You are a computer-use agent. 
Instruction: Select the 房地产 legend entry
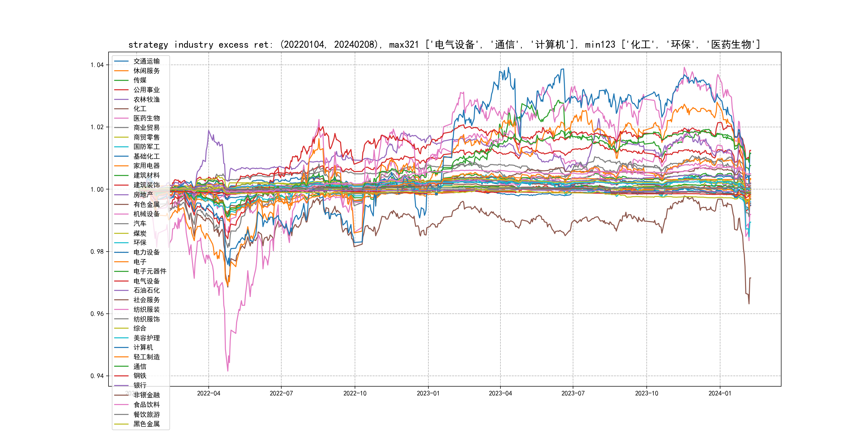(x=143, y=195)
